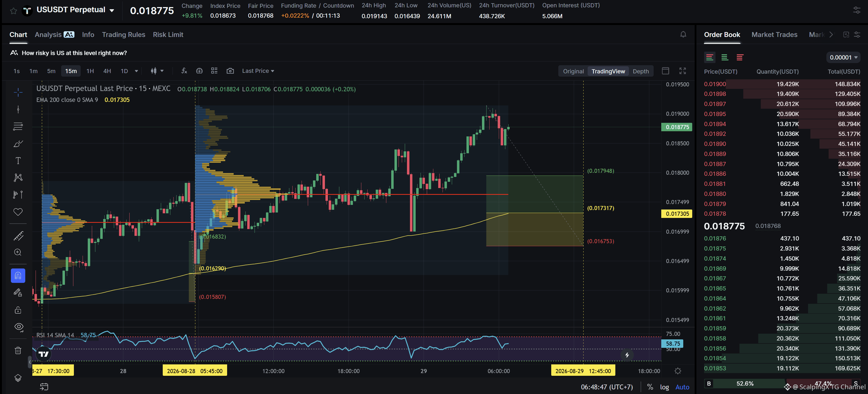This screenshot has height=394, width=868.
Task: Show buy orders only view
Action: coord(725,57)
